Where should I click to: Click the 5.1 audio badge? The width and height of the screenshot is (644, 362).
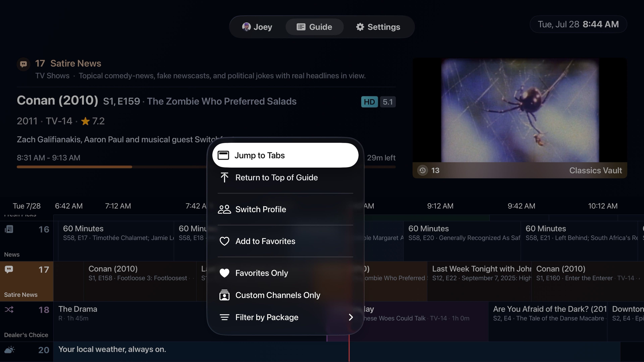[388, 102]
